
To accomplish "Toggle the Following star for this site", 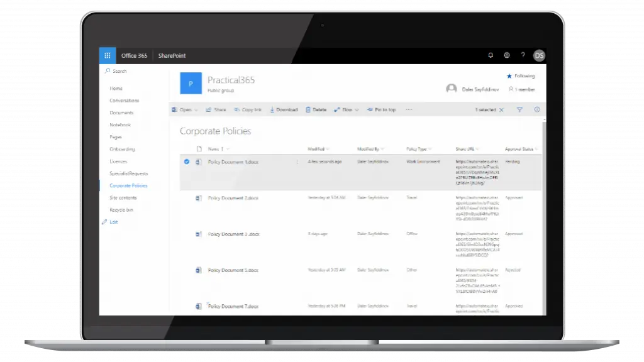I will coord(509,76).
